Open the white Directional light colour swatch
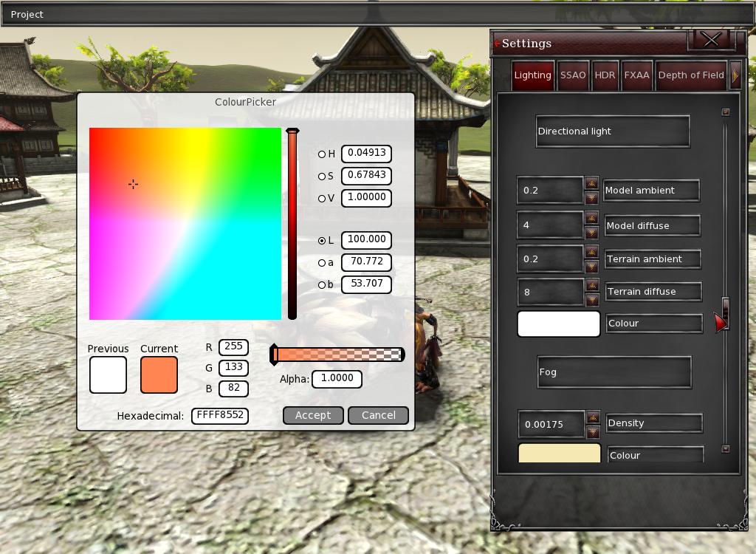The width and height of the screenshot is (756, 554). click(x=558, y=324)
